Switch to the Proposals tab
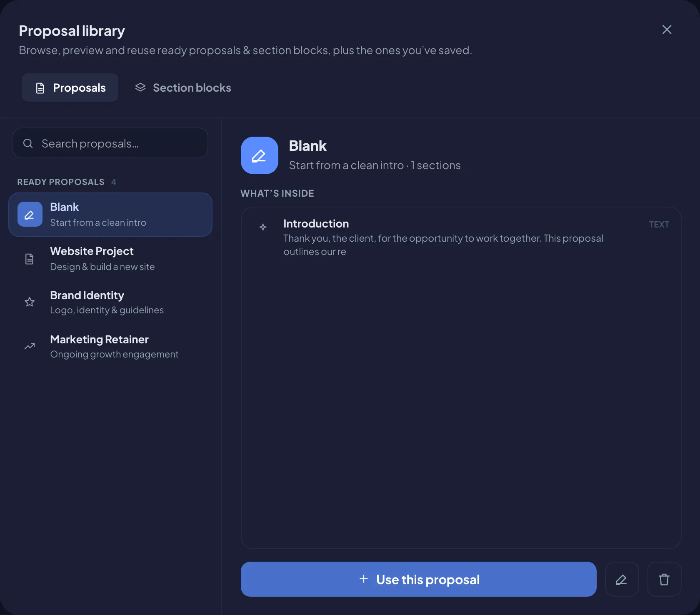This screenshot has height=615, width=700. [x=70, y=87]
